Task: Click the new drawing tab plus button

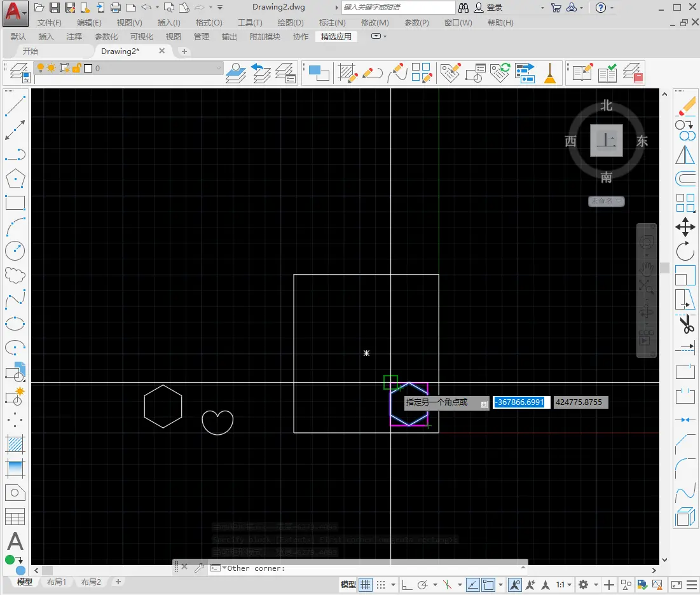Action: point(184,51)
